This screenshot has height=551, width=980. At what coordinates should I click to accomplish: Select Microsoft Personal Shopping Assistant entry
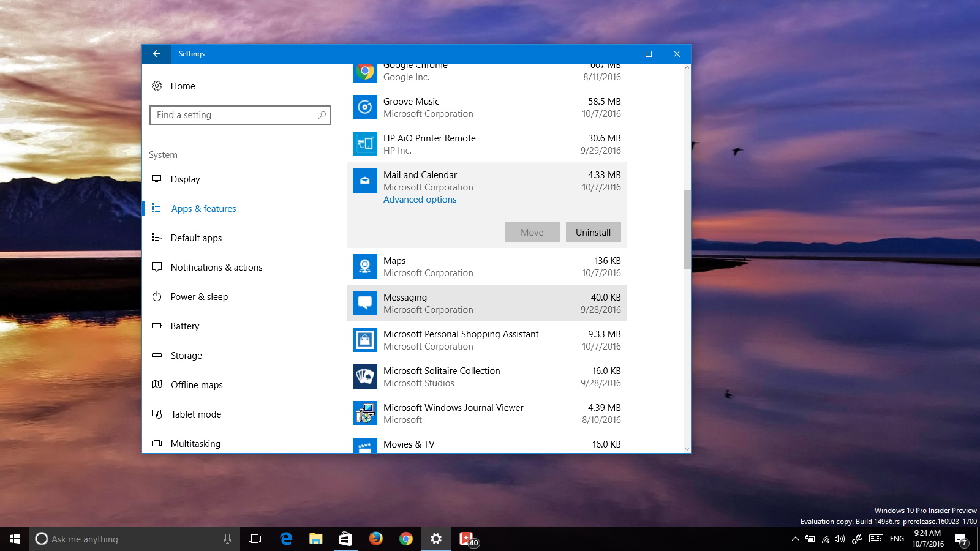[x=487, y=340]
